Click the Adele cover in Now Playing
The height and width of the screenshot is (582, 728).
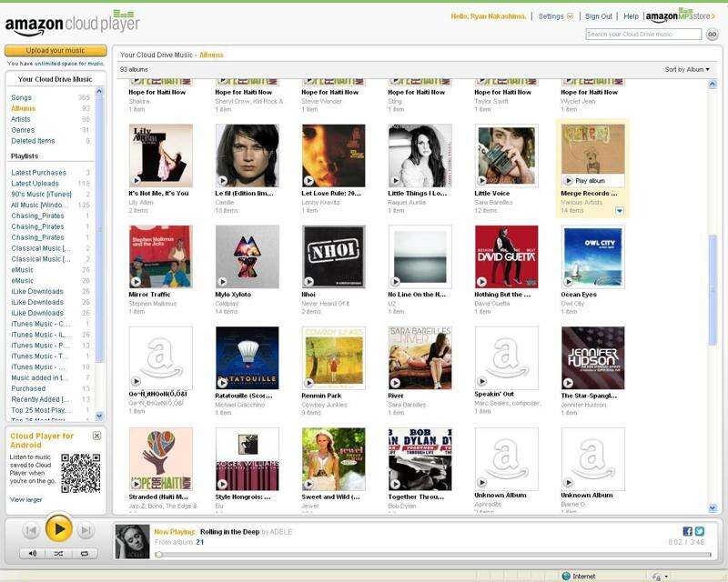132,541
